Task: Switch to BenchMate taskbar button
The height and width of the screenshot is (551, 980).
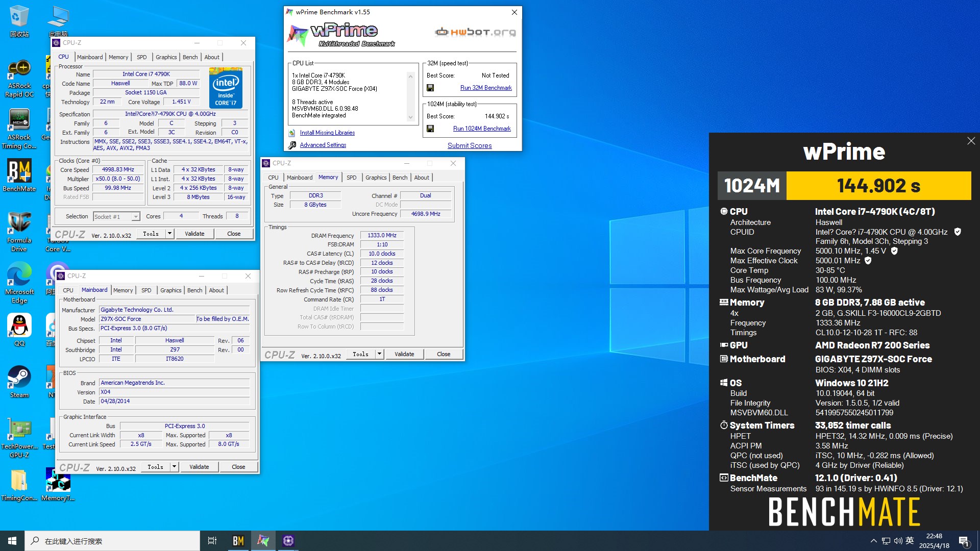Action: (x=238, y=541)
